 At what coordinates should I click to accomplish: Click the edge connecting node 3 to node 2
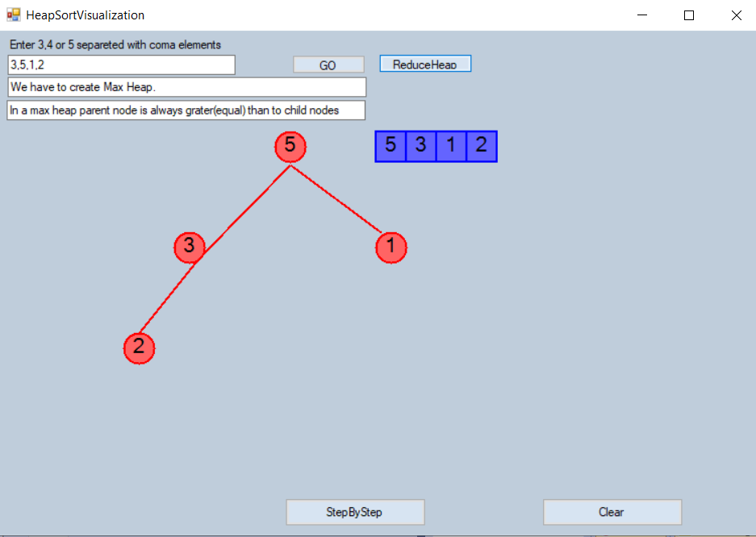tap(164, 298)
